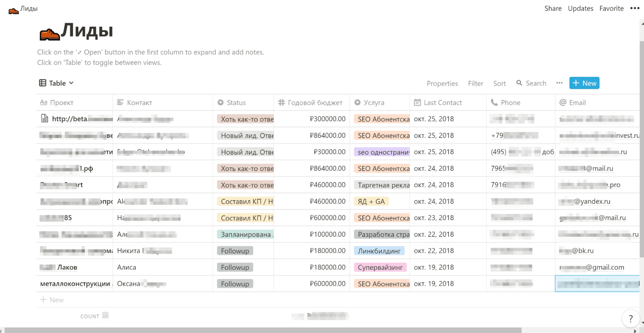Add a new row with + New
Screen dimensions: 644x333
[52, 300]
